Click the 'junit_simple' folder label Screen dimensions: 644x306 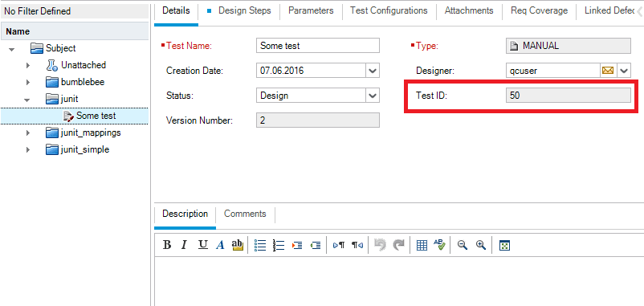point(85,149)
